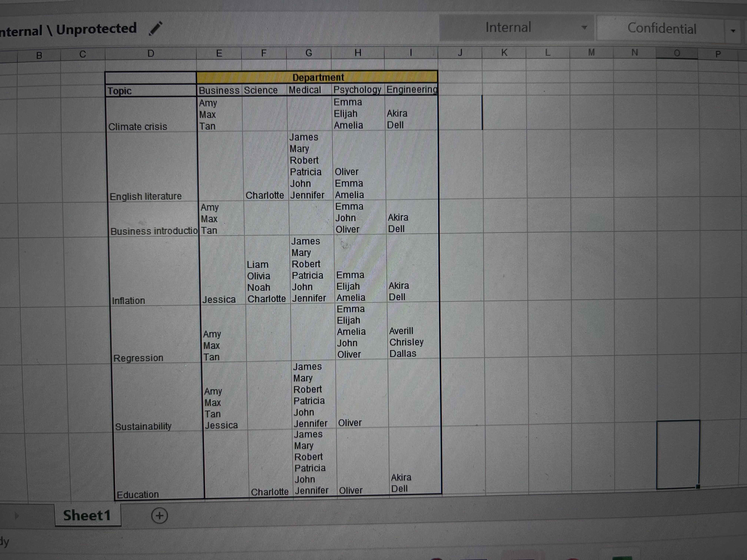The width and height of the screenshot is (747, 560).
Task: Click the sheet navigation arrow left of Sheet1
Action: pyautogui.click(x=16, y=515)
